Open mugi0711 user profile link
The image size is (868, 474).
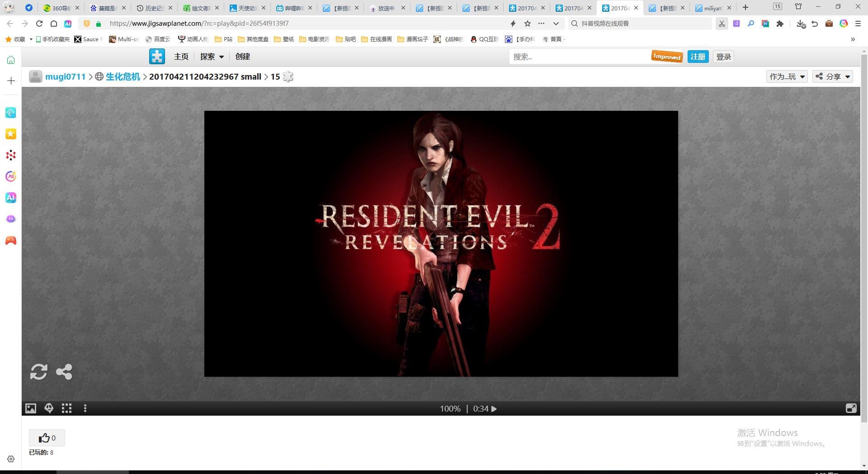pos(65,76)
